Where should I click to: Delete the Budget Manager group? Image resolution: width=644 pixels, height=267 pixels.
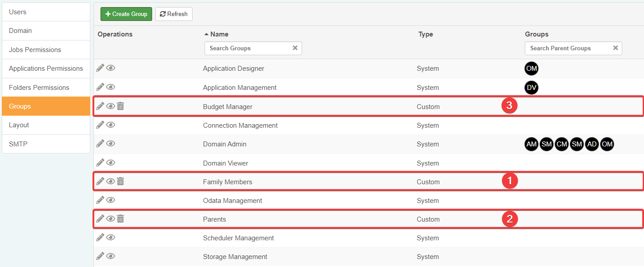click(x=121, y=106)
